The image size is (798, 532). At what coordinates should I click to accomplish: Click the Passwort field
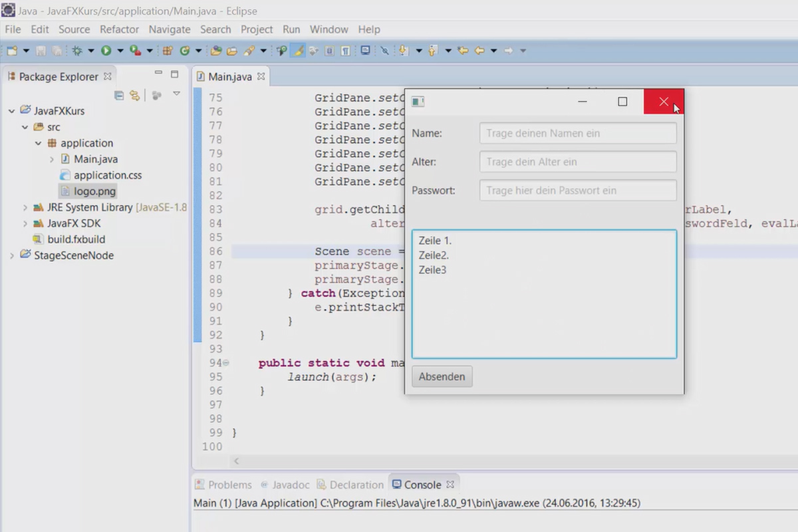point(578,190)
